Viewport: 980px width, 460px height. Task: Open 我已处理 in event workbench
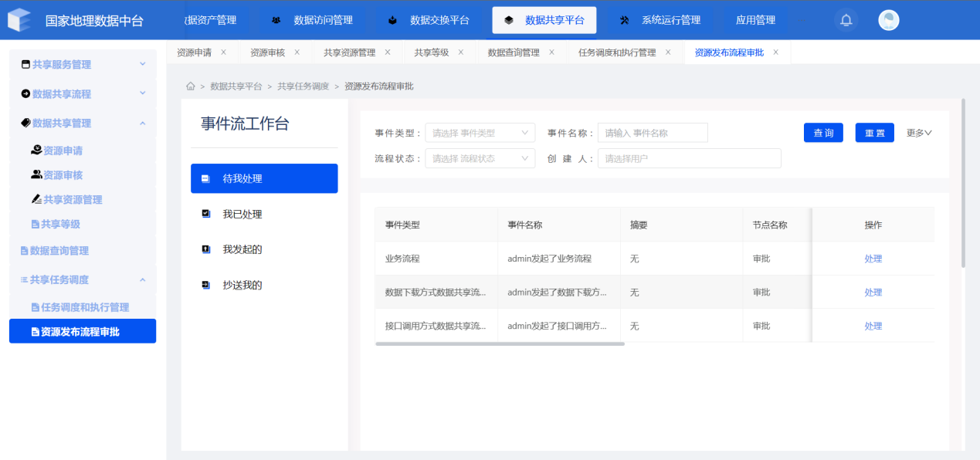coord(242,214)
